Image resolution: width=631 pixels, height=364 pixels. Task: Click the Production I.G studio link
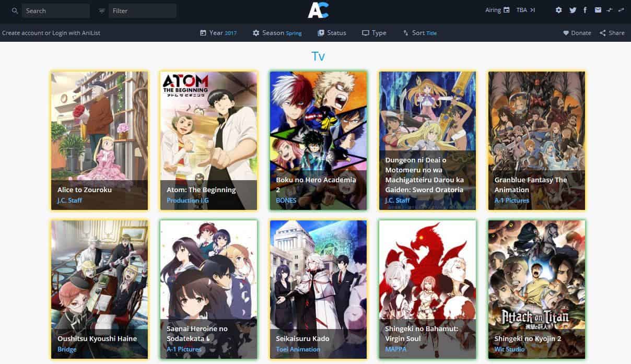[186, 201]
